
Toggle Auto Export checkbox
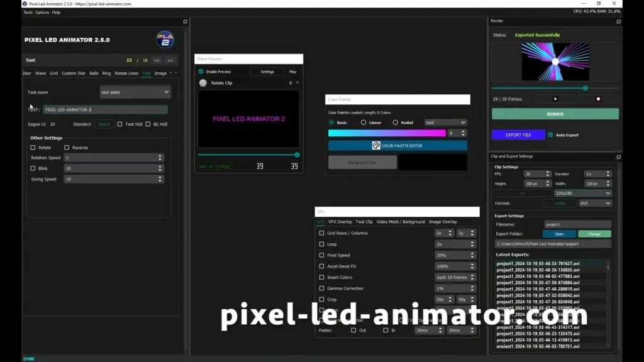(550, 134)
